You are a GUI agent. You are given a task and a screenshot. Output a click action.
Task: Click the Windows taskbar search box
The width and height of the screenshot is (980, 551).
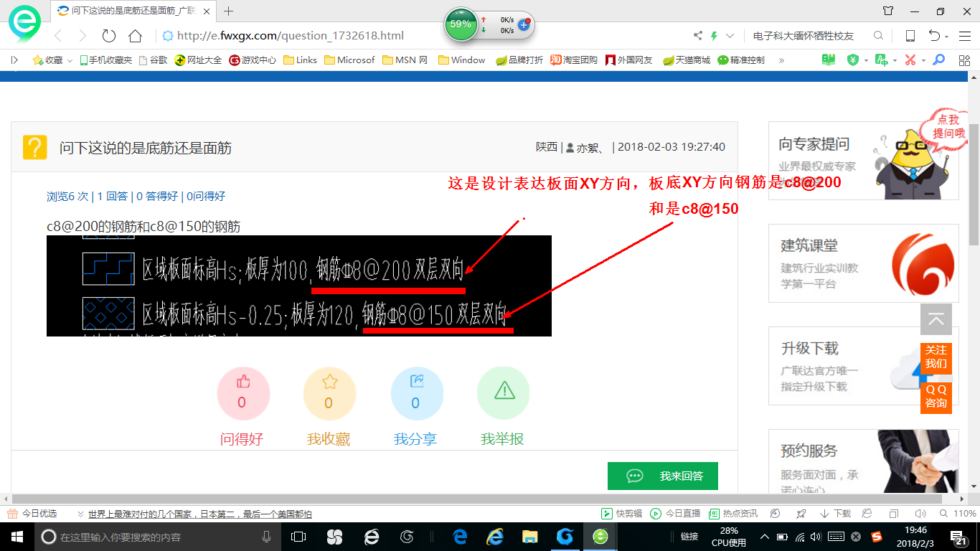coord(158,537)
